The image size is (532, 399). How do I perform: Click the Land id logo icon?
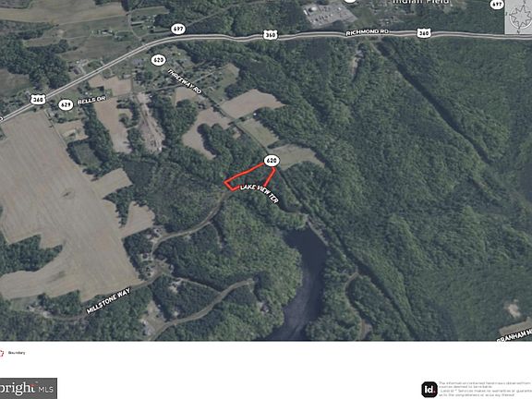pyautogui.click(x=429, y=389)
